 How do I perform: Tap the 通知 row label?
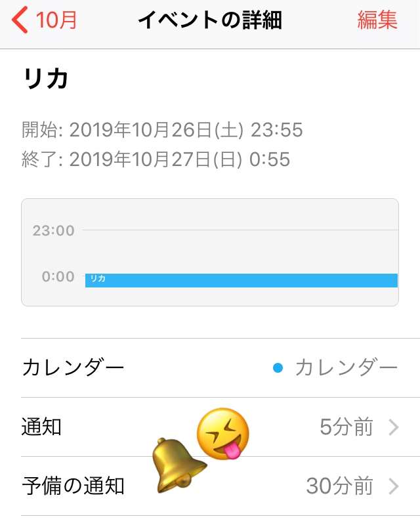(x=41, y=427)
